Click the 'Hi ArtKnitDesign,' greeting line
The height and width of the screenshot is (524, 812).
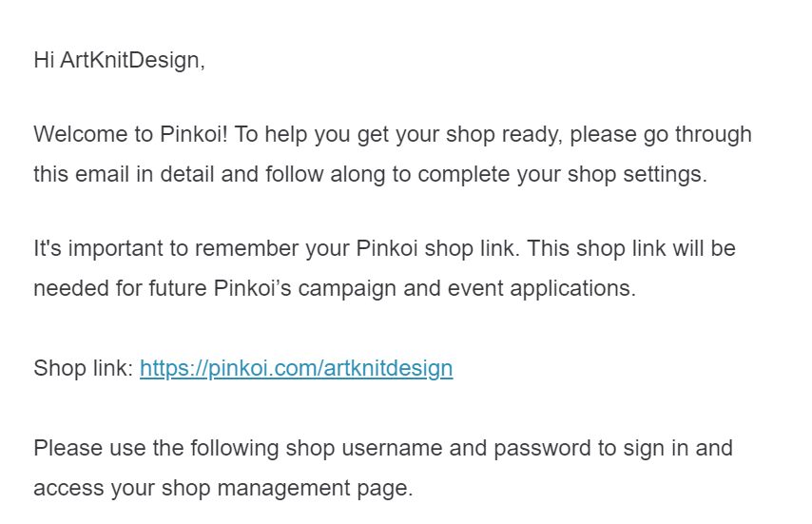tap(119, 60)
